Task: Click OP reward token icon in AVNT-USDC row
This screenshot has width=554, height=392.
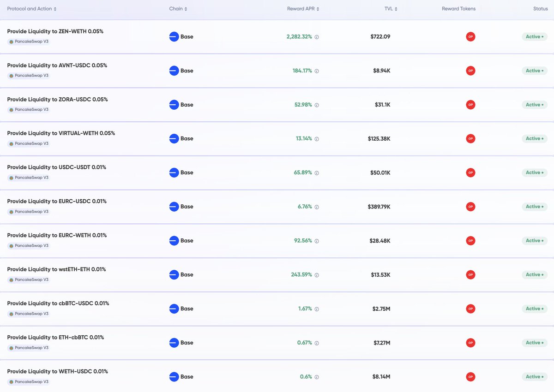Action: [x=470, y=71]
